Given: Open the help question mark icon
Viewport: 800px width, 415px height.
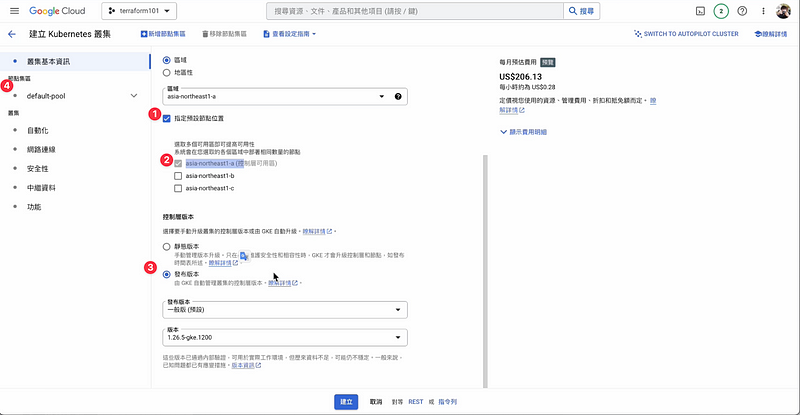Looking at the screenshot, I should [x=742, y=11].
